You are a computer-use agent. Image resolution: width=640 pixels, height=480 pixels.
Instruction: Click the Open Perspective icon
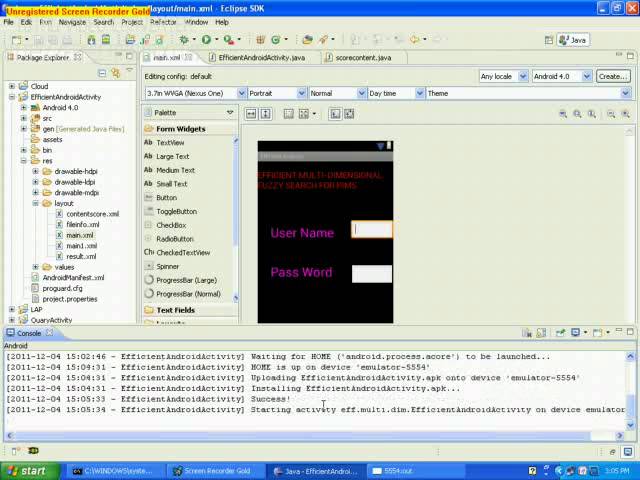549,40
